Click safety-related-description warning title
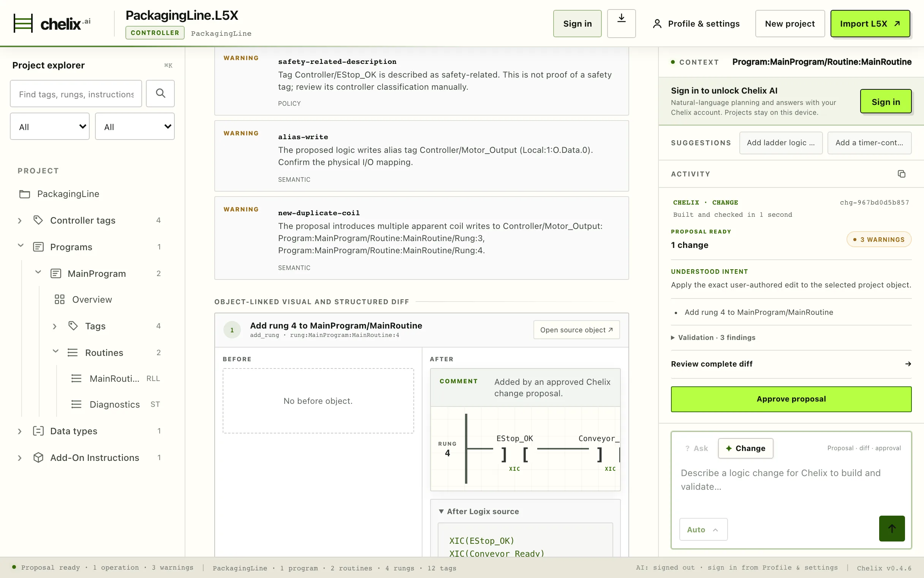The height and width of the screenshot is (578, 924). pyautogui.click(x=337, y=62)
